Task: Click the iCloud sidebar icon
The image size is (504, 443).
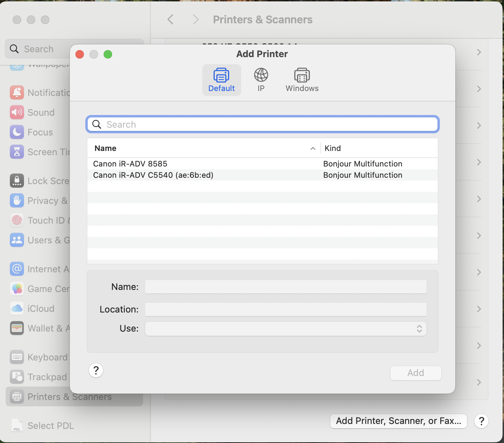Action: (x=17, y=308)
